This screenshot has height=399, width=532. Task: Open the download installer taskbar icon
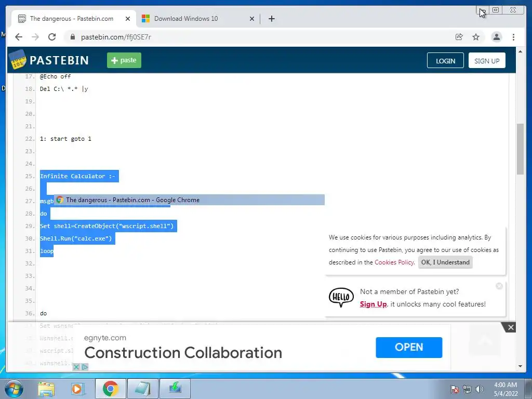(175, 389)
